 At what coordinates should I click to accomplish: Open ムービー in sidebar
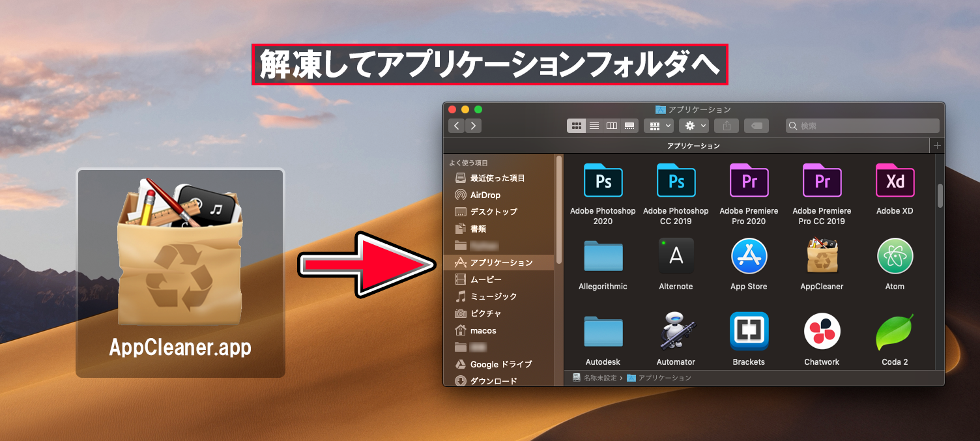pyautogui.click(x=498, y=279)
